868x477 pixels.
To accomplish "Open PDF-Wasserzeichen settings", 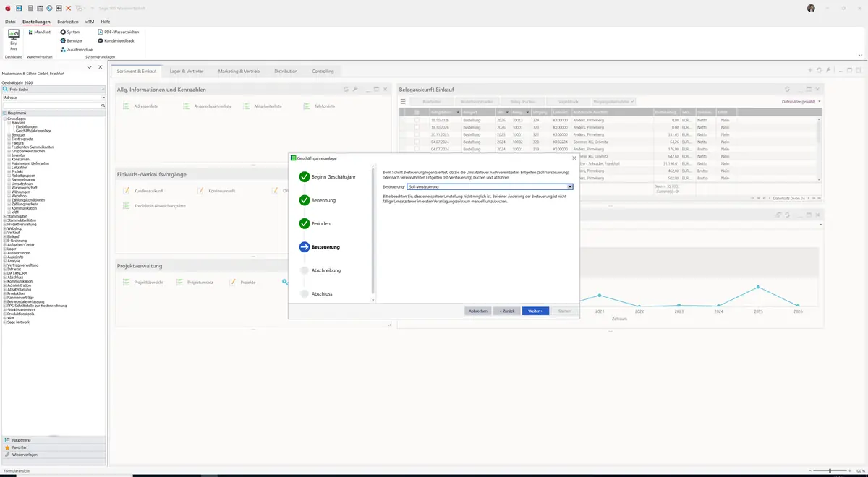I will [x=118, y=32].
